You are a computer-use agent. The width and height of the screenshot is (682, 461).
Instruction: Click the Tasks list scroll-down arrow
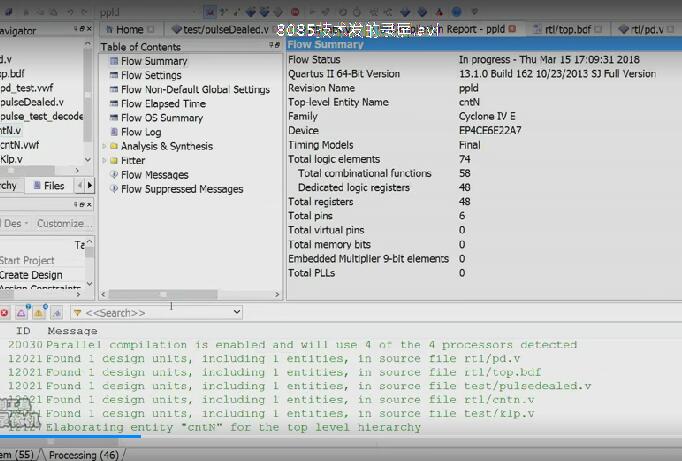(90, 284)
